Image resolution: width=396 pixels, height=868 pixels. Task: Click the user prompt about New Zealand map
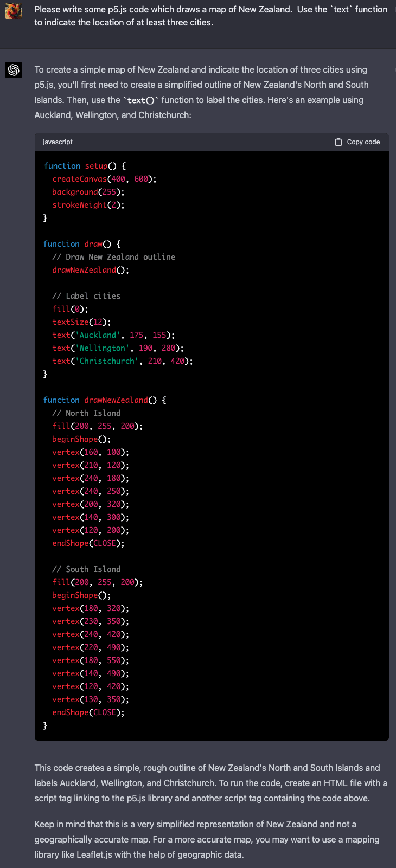(x=210, y=16)
